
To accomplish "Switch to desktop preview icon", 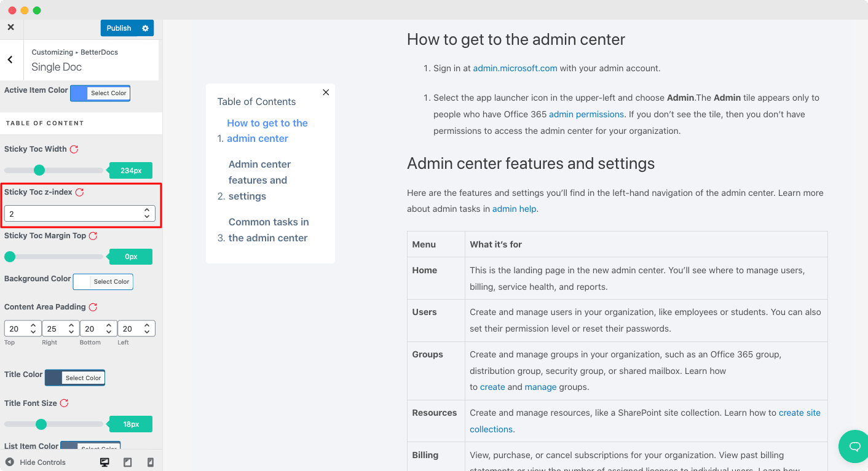I will pos(105,462).
